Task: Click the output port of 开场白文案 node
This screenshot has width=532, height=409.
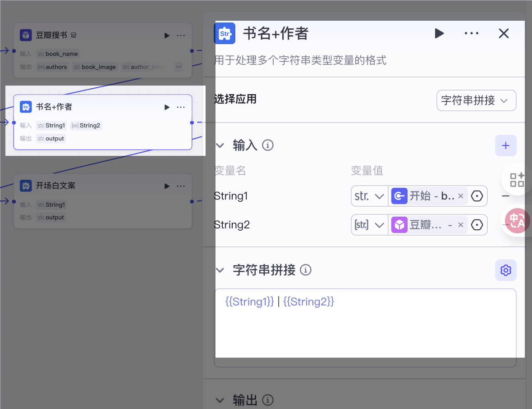Action: click(192, 202)
